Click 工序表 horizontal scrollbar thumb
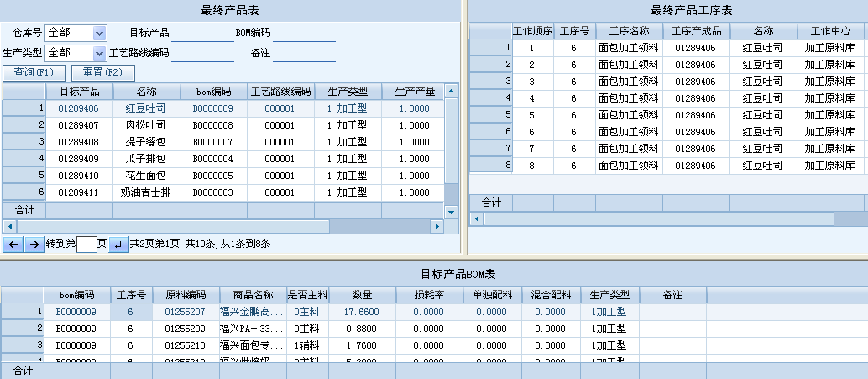Viewport: 868px width, 379px height. [x=659, y=218]
